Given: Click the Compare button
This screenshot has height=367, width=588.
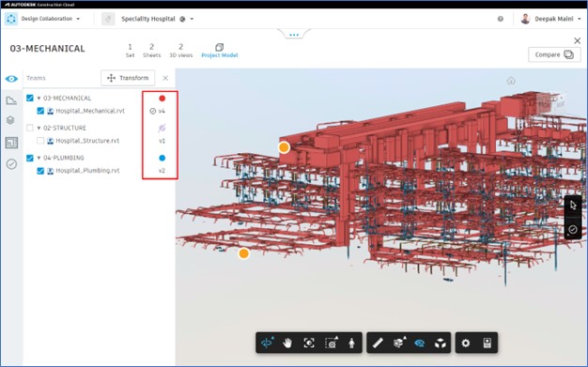Looking at the screenshot, I should [554, 54].
